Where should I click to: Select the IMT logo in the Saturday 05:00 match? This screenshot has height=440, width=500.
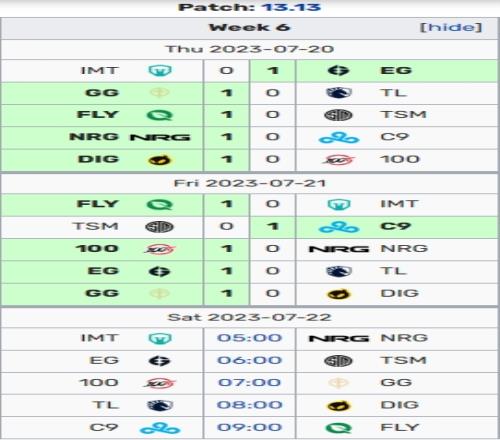[160, 338]
